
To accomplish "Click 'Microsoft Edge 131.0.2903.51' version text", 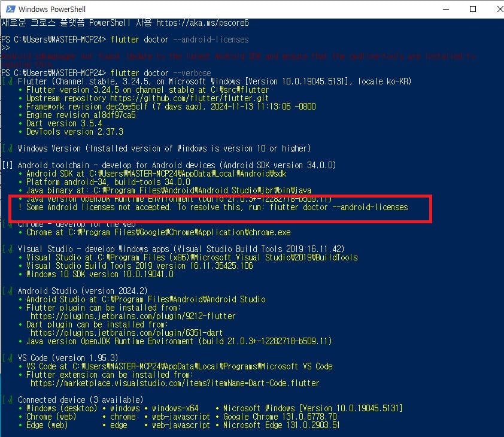I will 281,424.
